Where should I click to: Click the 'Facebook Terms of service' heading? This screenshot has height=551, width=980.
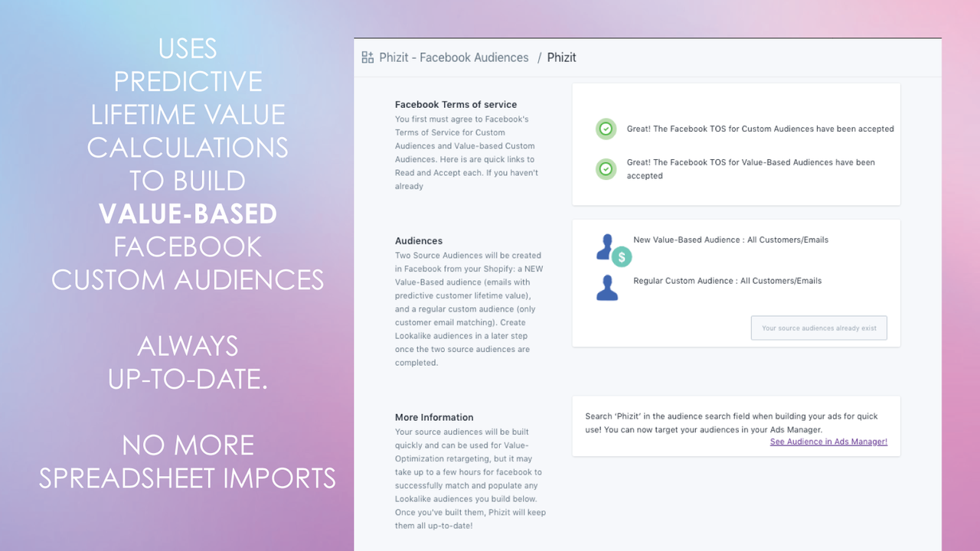(x=456, y=105)
